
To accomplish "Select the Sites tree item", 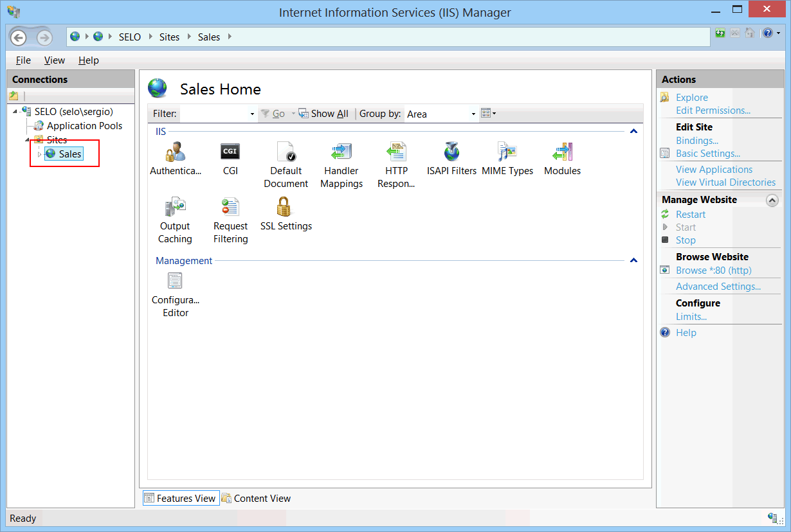I will 57,140.
